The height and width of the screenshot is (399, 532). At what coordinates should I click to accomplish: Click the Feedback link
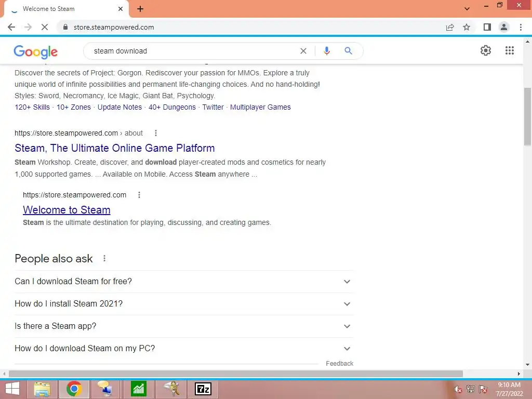(x=340, y=363)
